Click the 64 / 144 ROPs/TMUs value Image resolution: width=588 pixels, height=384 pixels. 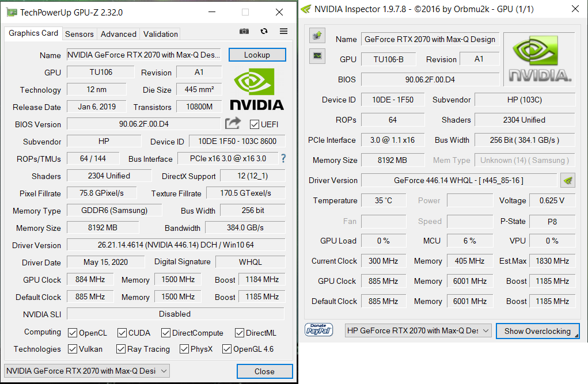[93, 158]
